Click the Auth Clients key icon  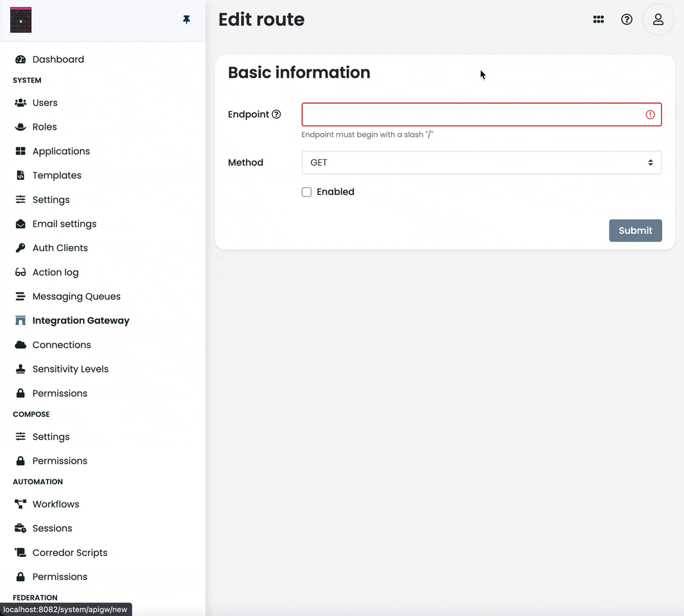(20, 247)
